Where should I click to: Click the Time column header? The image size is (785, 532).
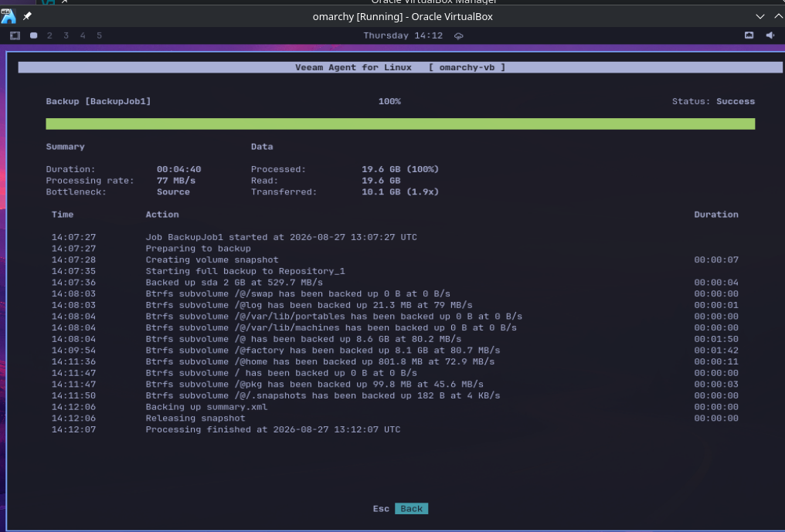tap(63, 214)
